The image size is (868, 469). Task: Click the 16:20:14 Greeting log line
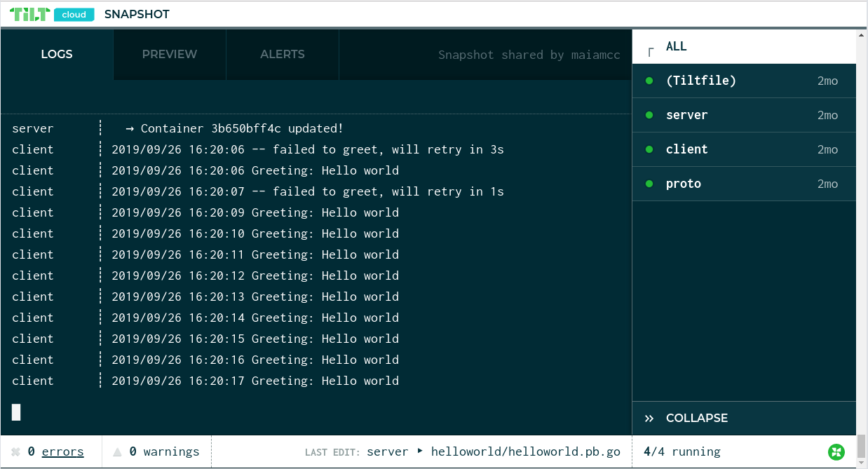pyautogui.click(x=255, y=318)
